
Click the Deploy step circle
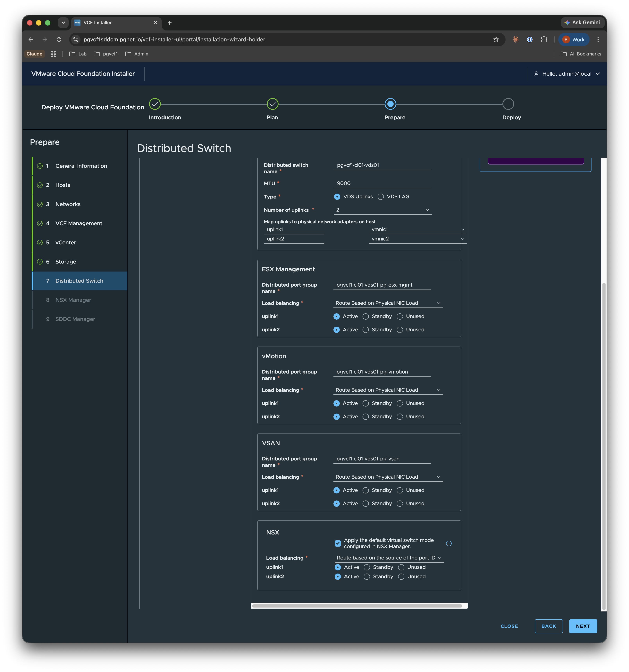[x=508, y=104]
